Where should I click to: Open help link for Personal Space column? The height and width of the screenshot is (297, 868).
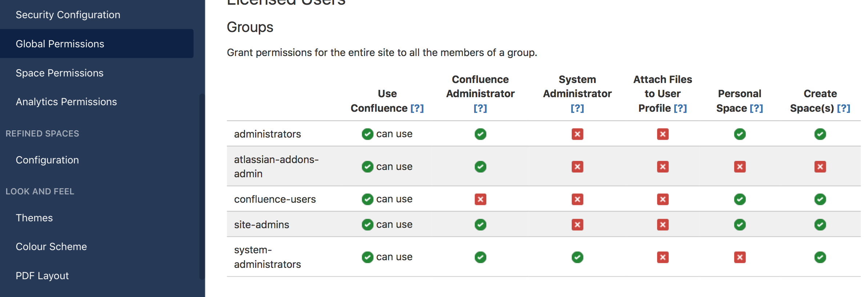(x=756, y=108)
